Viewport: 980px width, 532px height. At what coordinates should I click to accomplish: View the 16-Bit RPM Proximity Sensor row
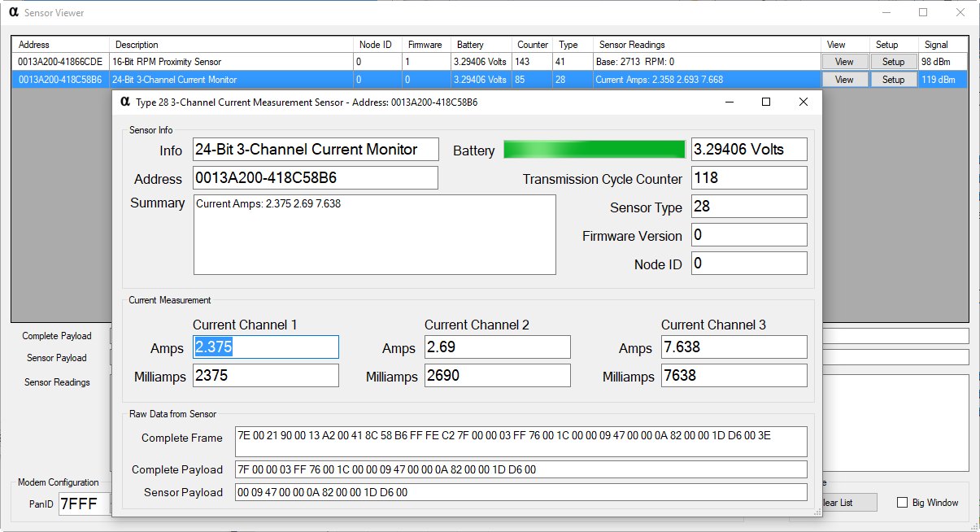click(844, 62)
